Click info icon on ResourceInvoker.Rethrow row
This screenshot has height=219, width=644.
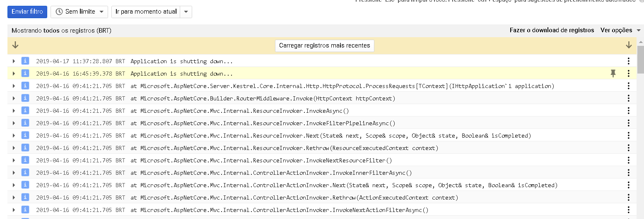[x=25, y=148]
